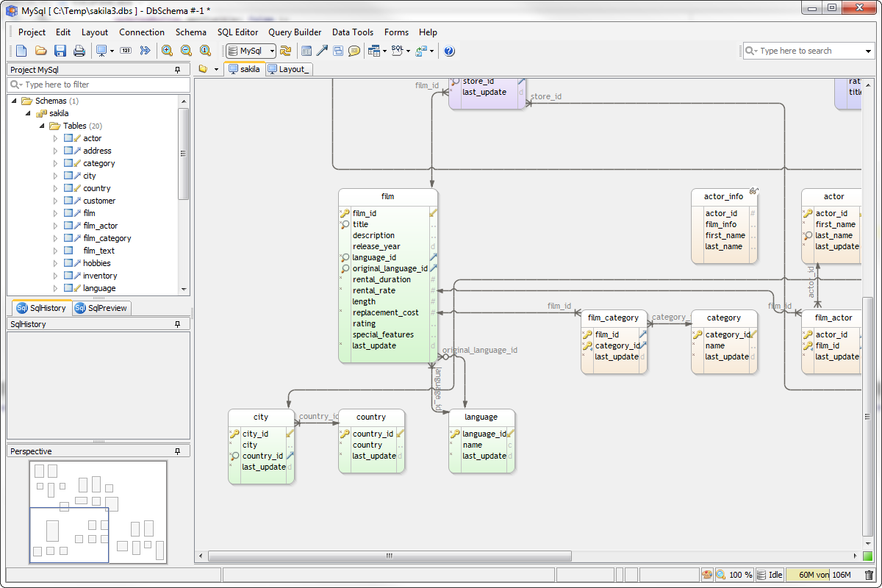Collapse the Tables folder in the tree
Screen dimensions: 882x588
coord(42,126)
